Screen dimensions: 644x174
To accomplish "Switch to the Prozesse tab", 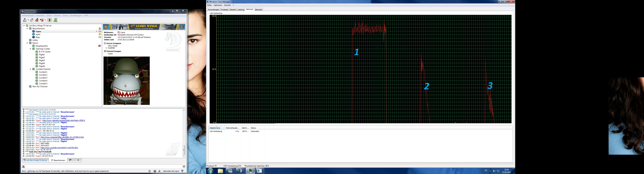I will (224, 10).
